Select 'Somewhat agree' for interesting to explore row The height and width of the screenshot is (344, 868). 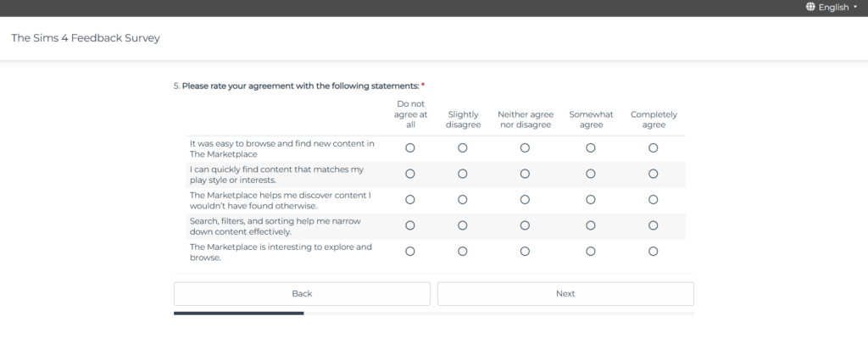point(591,251)
